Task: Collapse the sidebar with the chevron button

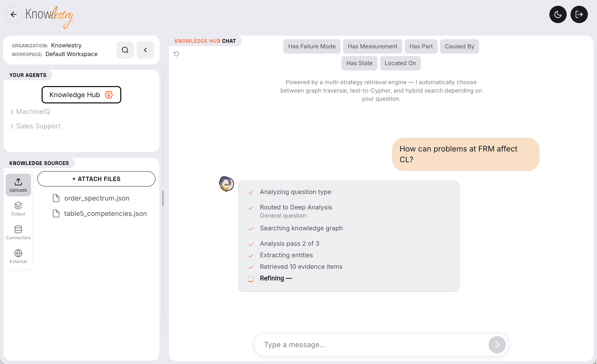Action: coord(145,50)
